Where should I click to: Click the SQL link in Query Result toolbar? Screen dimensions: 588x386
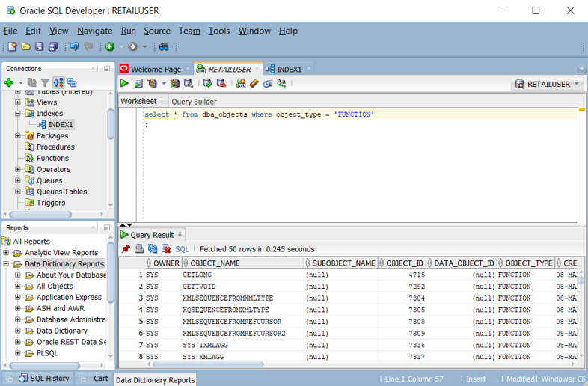182,249
